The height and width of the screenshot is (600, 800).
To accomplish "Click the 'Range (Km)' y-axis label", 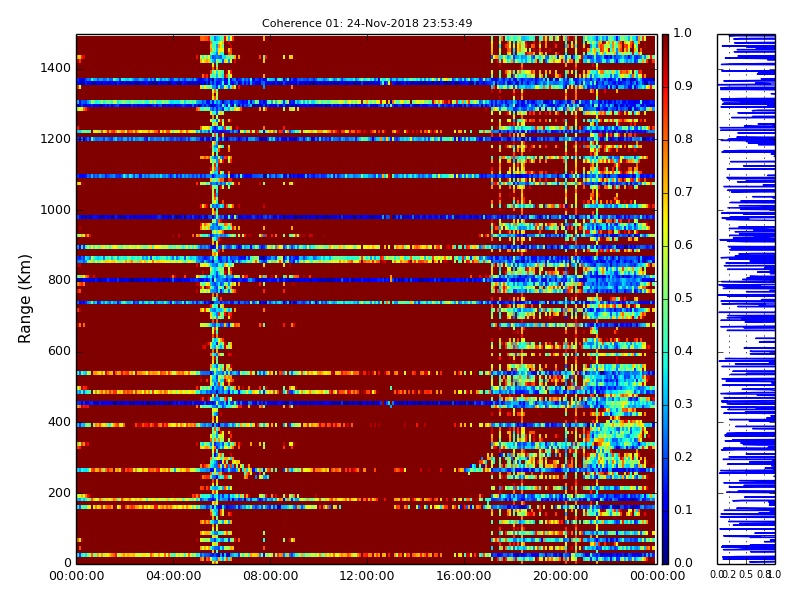I will (24, 299).
